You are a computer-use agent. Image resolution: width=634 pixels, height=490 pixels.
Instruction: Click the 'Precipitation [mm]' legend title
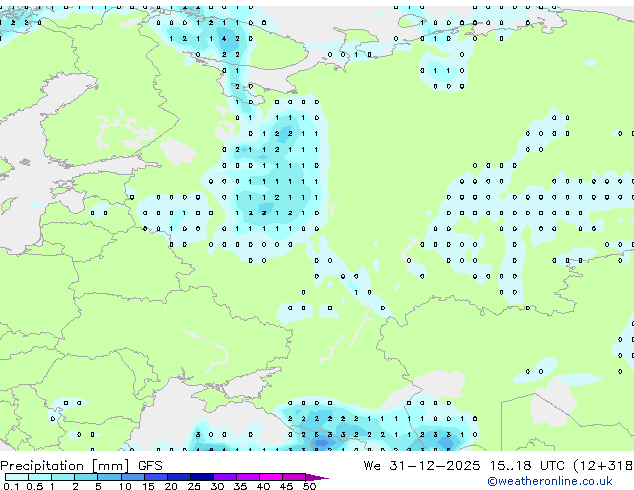(65, 466)
